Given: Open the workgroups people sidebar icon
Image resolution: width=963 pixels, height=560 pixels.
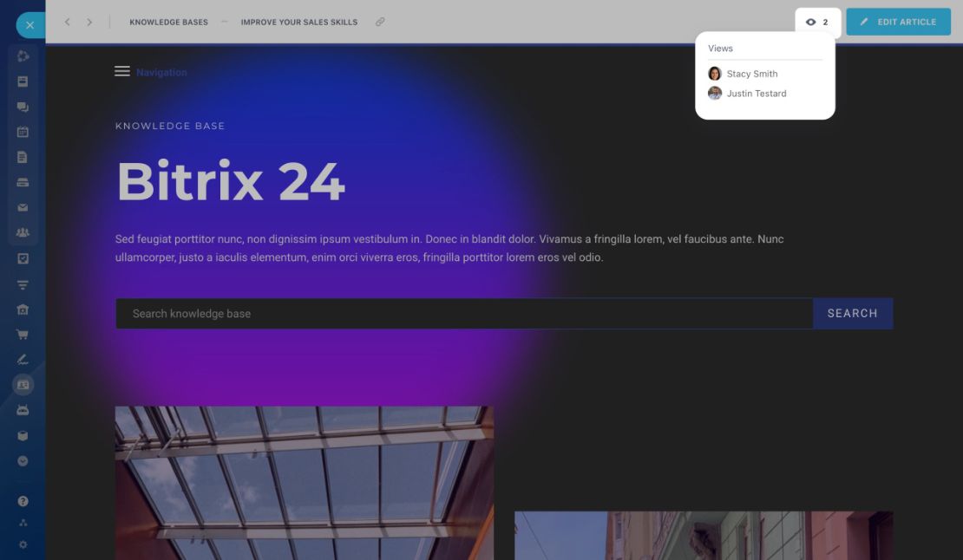Looking at the screenshot, I should tap(23, 232).
